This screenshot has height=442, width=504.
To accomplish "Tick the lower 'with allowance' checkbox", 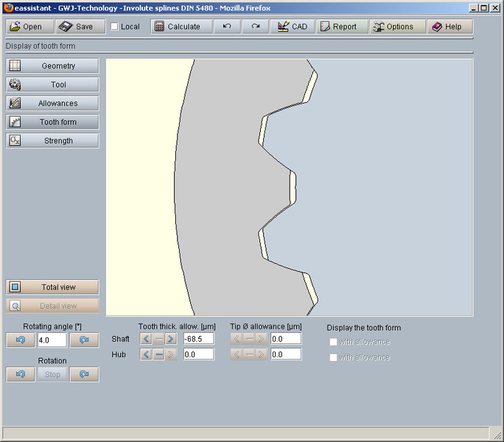I will [334, 357].
